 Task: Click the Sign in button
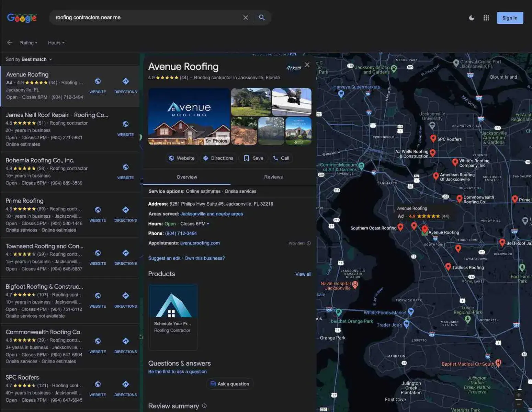(510, 18)
